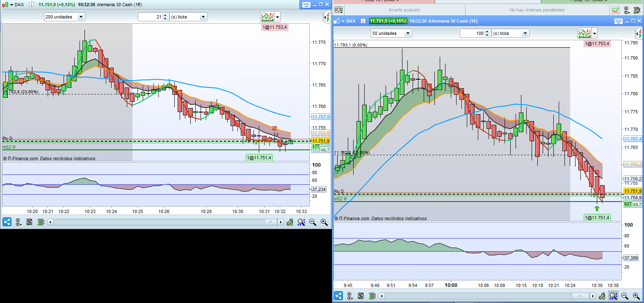Show instrument info in right DAX window

(363, 21)
